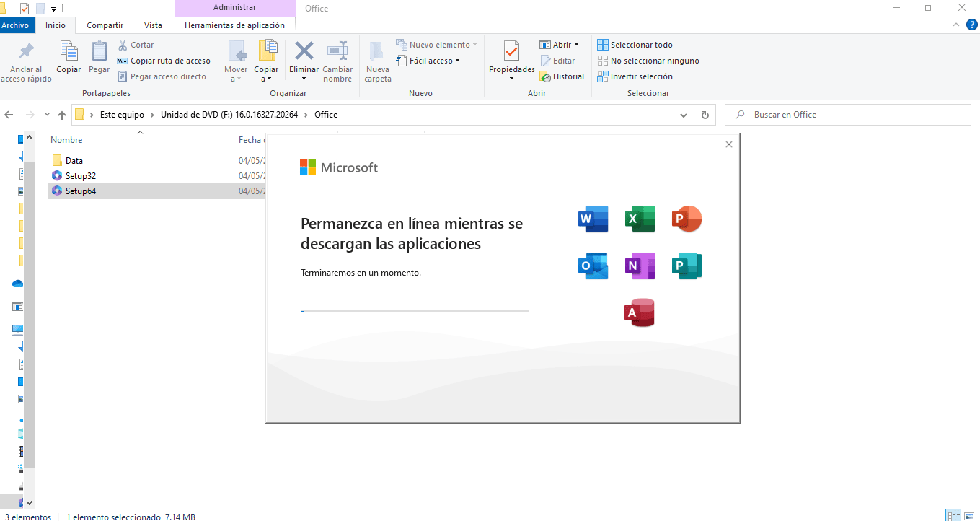980x521 pixels.
Task: Click the Excel app icon
Action: (x=639, y=219)
